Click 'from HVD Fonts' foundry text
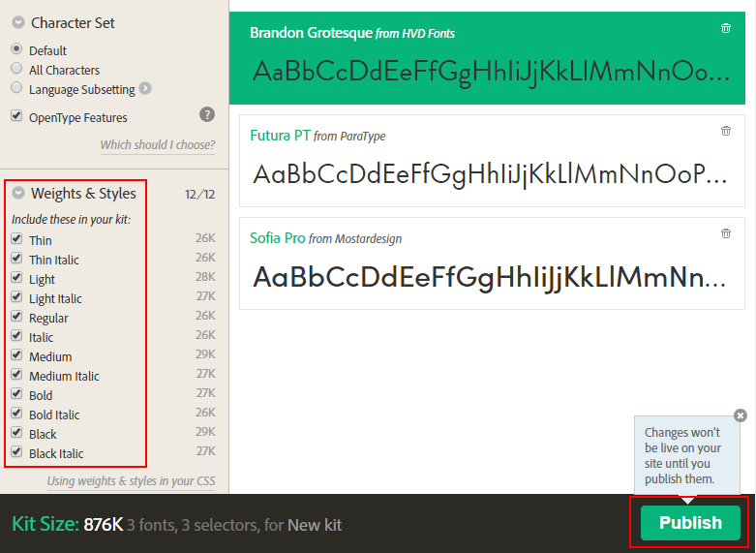This screenshot has height=553, width=756. pyautogui.click(x=415, y=34)
